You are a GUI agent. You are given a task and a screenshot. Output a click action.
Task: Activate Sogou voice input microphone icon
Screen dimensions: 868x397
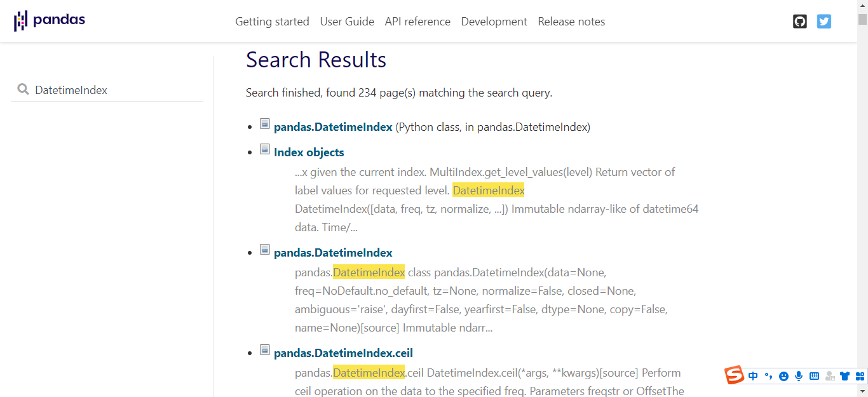[x=798, y=375]
